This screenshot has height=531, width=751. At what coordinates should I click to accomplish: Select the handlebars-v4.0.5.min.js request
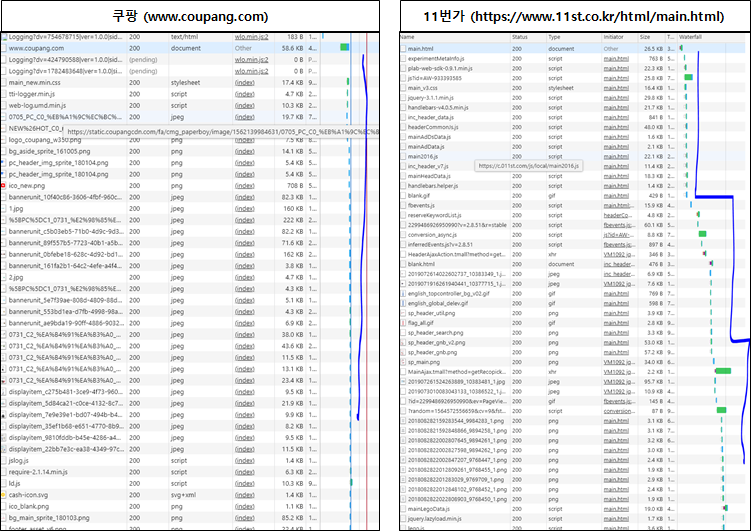[x=573, y=107]
